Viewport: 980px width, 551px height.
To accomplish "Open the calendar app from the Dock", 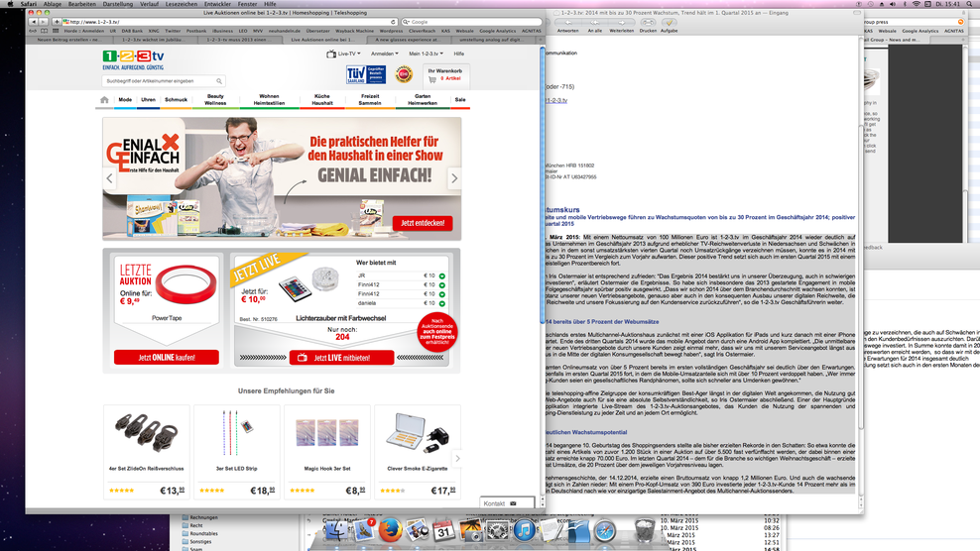I will 443,530.
